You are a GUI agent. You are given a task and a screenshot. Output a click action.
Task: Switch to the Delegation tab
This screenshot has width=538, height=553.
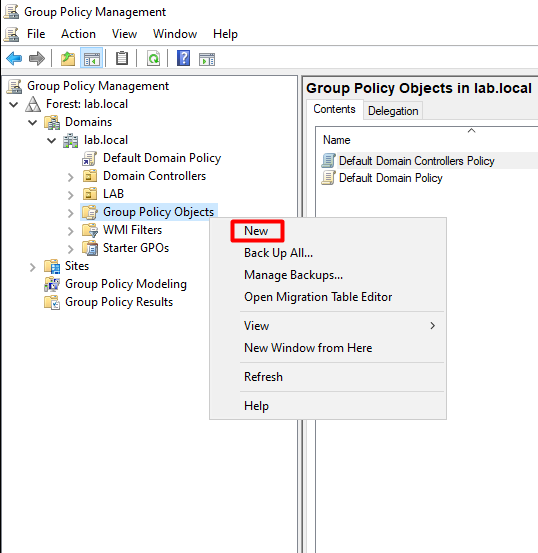tap(393, 111)
